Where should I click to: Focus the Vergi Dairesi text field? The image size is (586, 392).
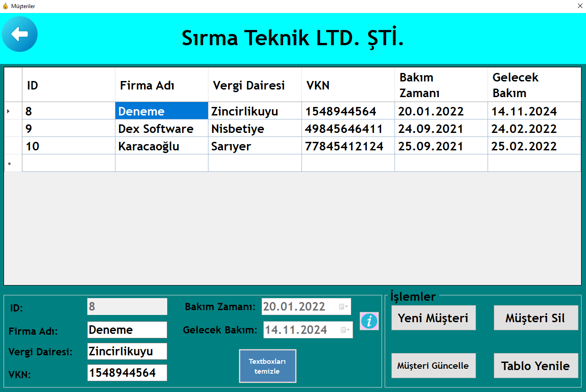(x=127, y=351)
